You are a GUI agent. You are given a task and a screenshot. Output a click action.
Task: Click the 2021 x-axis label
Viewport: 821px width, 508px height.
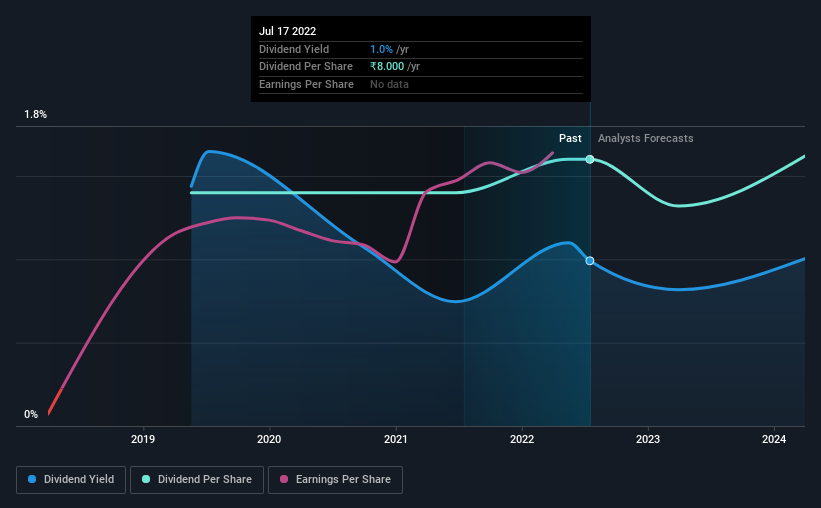395,439
